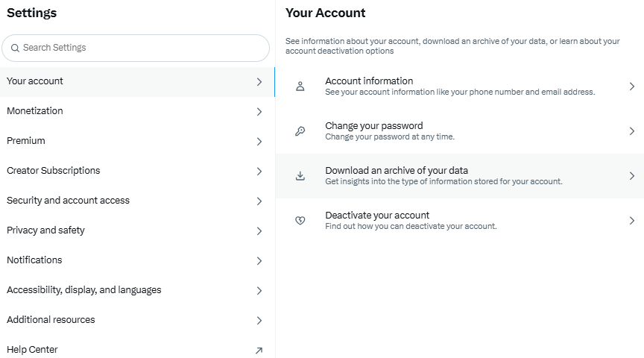Click Deactivate your account option
Viewport: 644px width, 358px height.
(x=377, y=216)
